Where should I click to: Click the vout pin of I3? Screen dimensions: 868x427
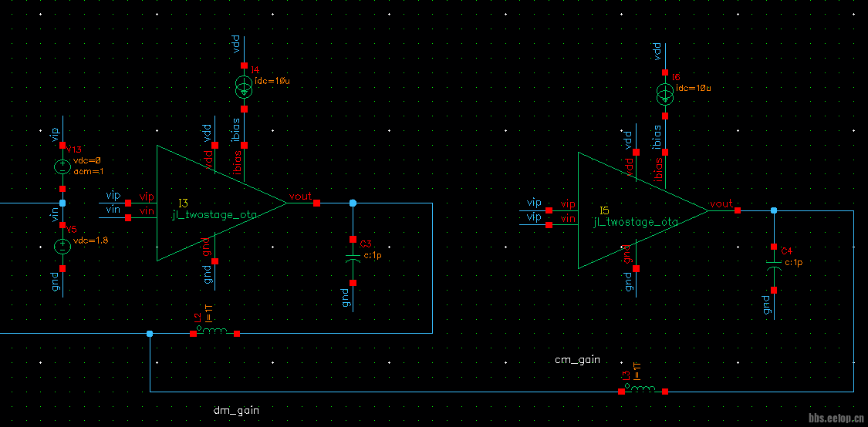click(x=316, y=203)
